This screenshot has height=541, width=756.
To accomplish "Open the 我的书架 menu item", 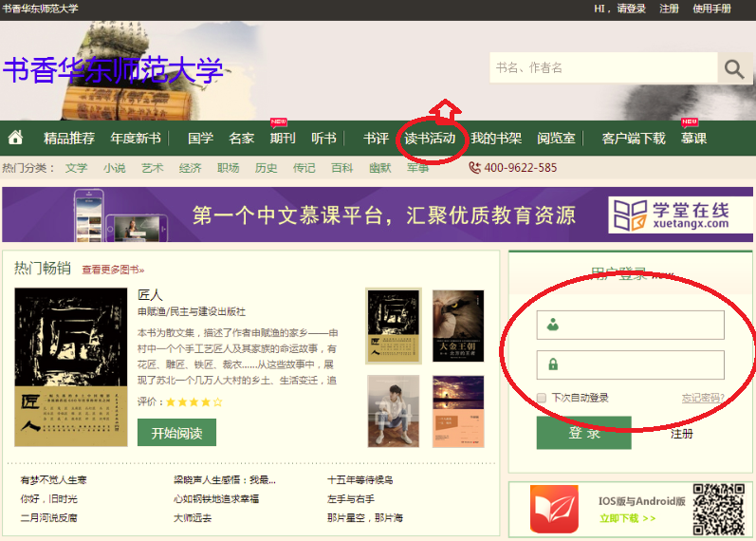I will 496,139.
